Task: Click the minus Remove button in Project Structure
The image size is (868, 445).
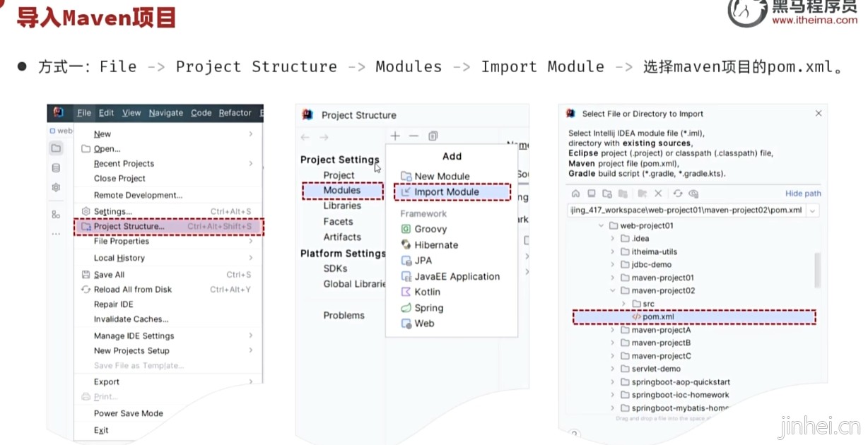Action: pyautogui.click(x=414, y=136)
